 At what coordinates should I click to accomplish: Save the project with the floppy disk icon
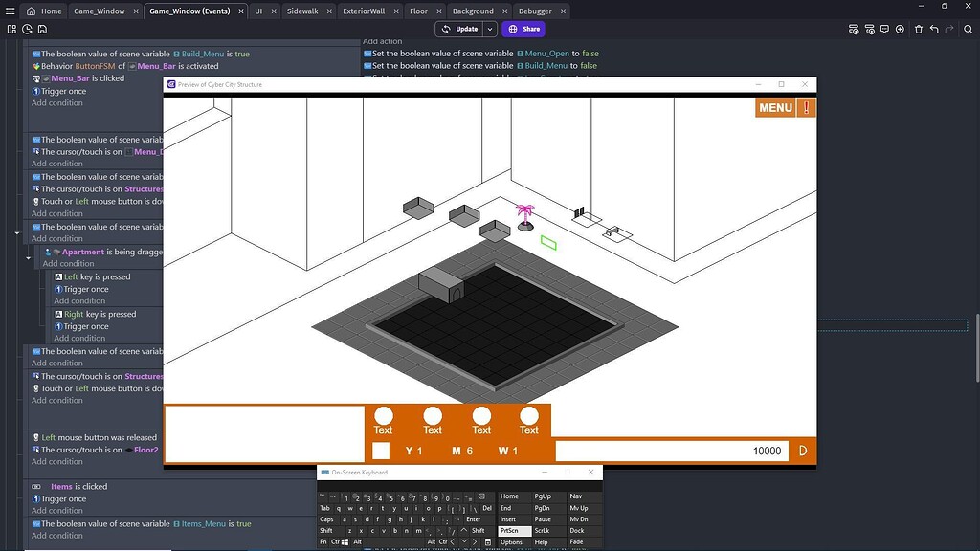(x=42, y=29)
